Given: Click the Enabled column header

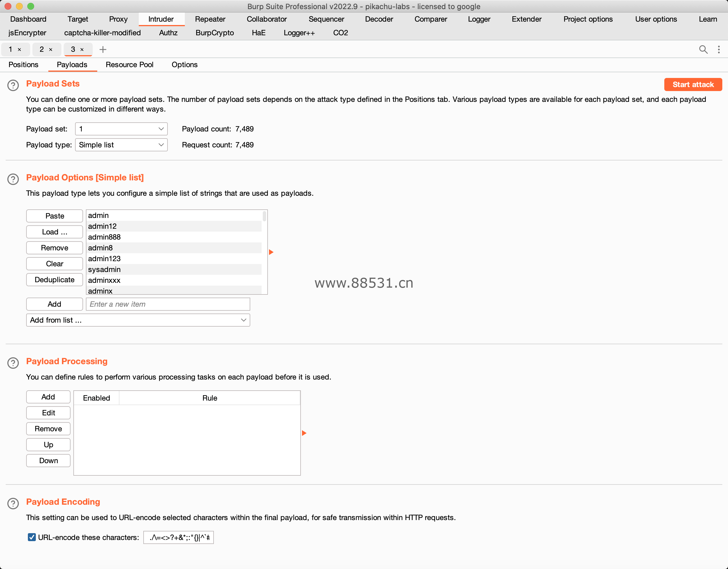Looking at the screenshot, I should coord(96,398).
